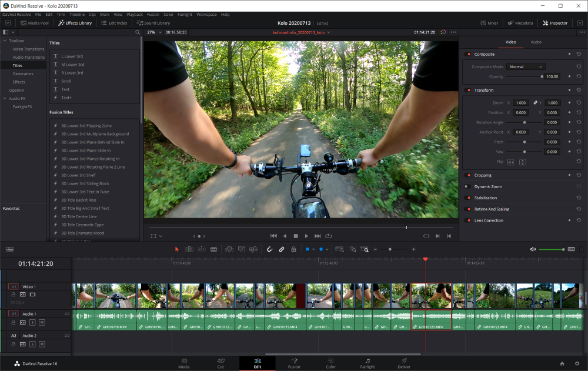Viewport: 588px width, 371px height.
Task: Click the flip horizontal icon
Action: click(x=510, y=162)
